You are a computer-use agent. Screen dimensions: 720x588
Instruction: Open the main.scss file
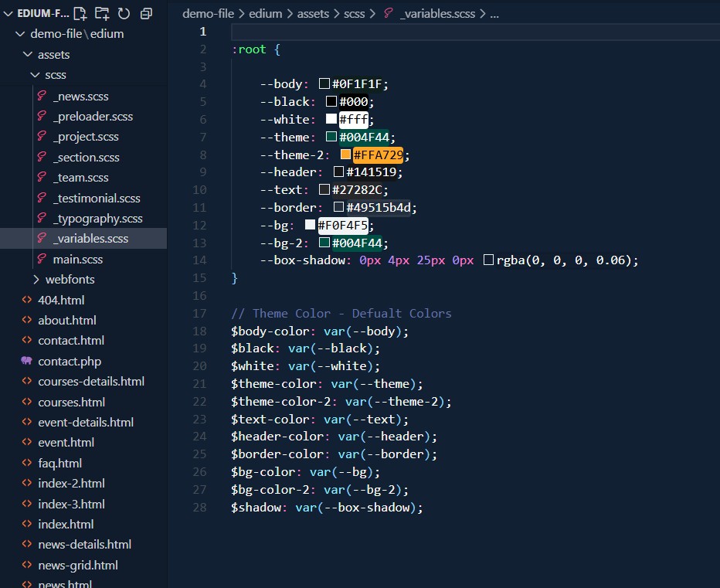click(x=77, y=259)
